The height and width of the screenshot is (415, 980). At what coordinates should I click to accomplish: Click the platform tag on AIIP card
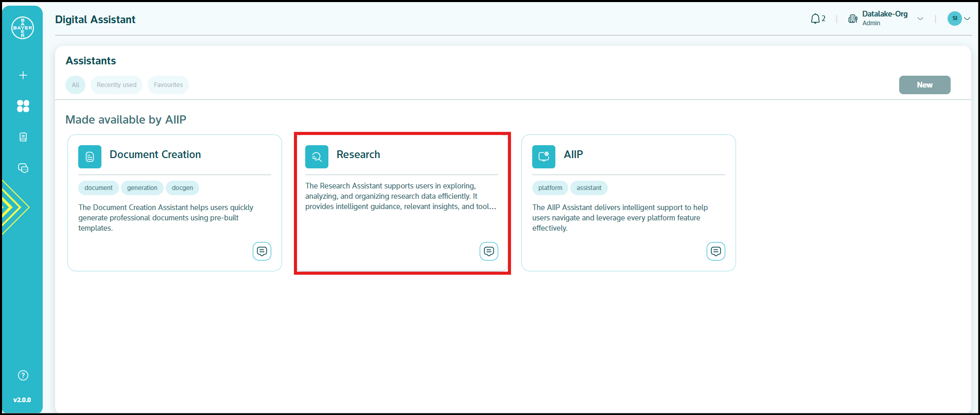[x=550, y=188]
